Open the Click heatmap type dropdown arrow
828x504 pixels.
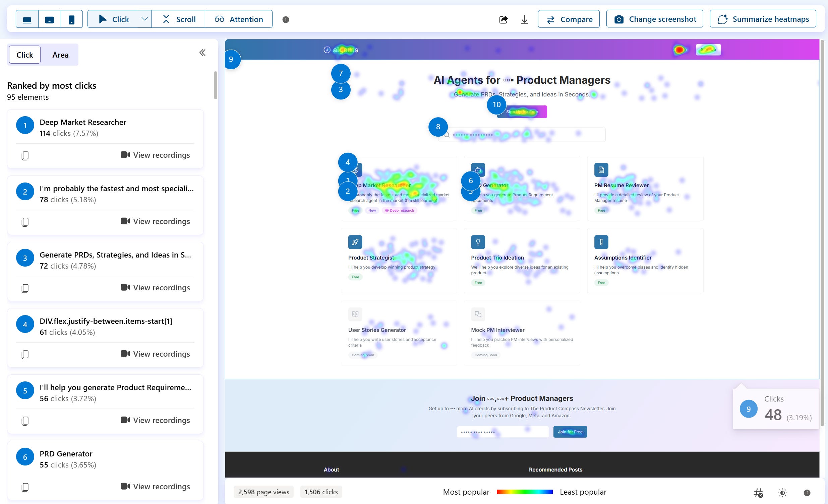point(144,19)
